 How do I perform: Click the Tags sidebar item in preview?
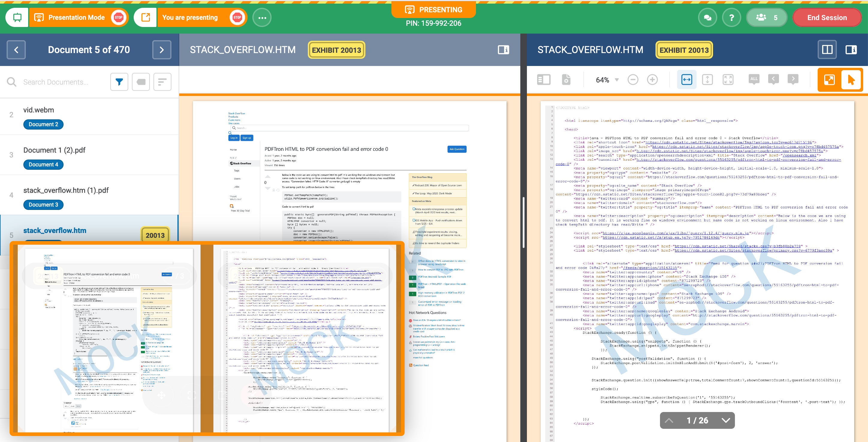[236, 171]
